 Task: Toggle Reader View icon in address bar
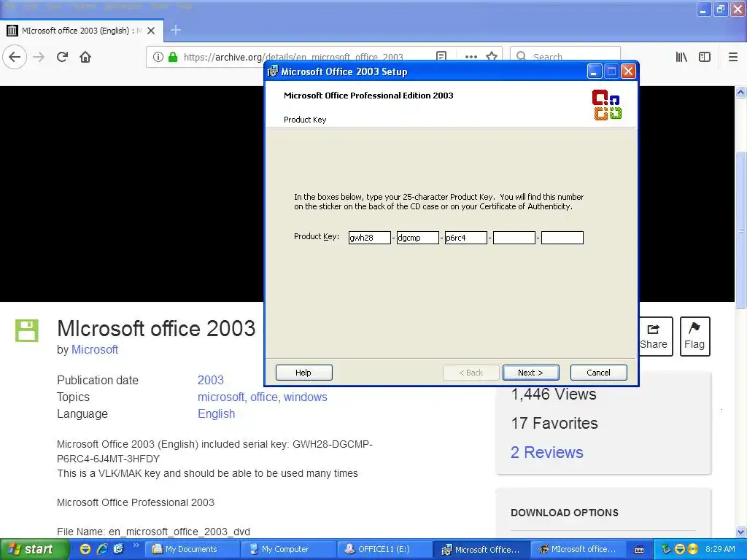pyautogui.click(x=441, y=57)
